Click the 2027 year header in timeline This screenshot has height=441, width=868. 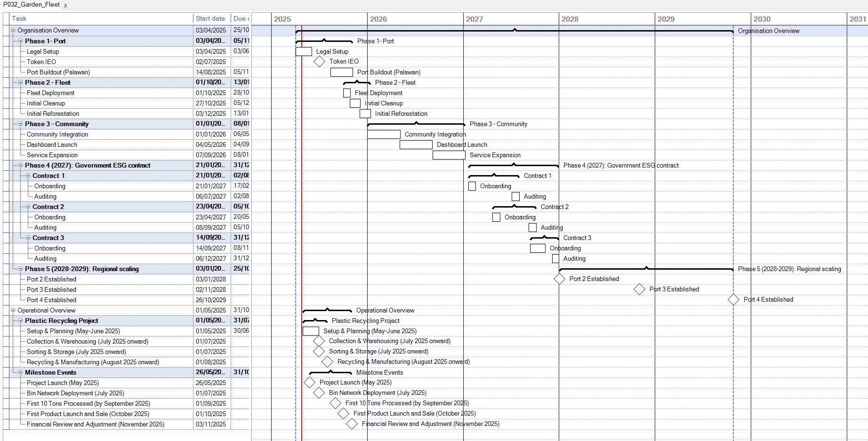coord(474,19)
